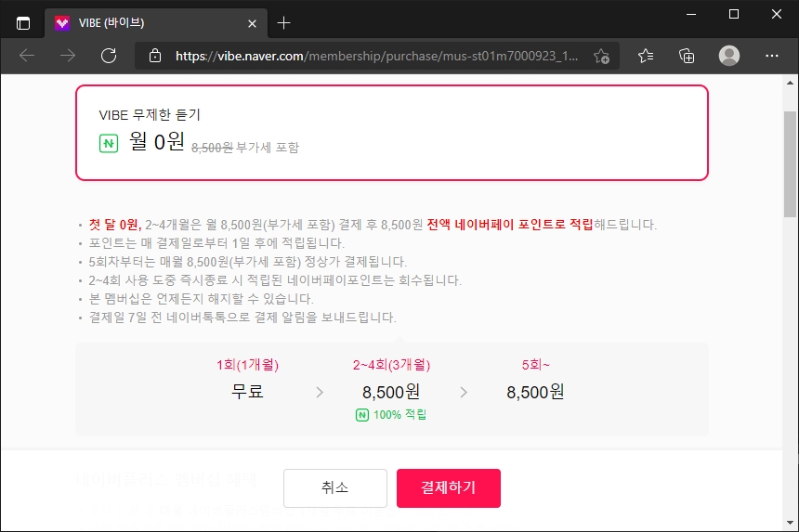
Task: Click the 100% 적립 label
Action: point(400,415)
